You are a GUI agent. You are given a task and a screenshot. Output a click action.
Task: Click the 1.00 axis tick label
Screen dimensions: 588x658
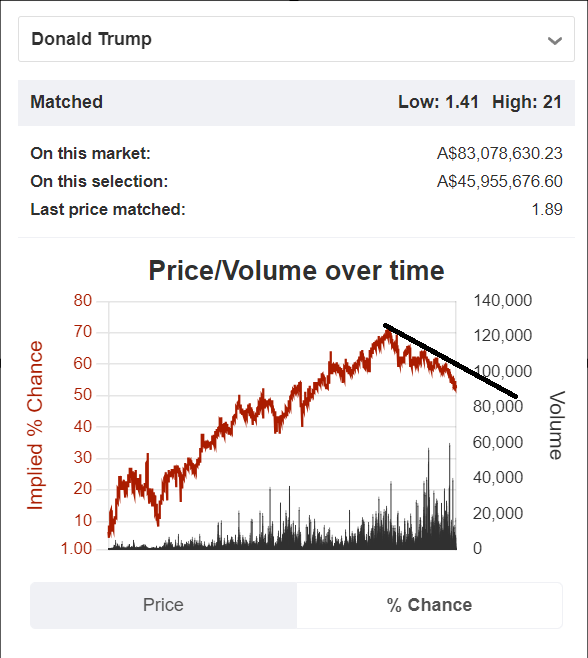point(76,548)
